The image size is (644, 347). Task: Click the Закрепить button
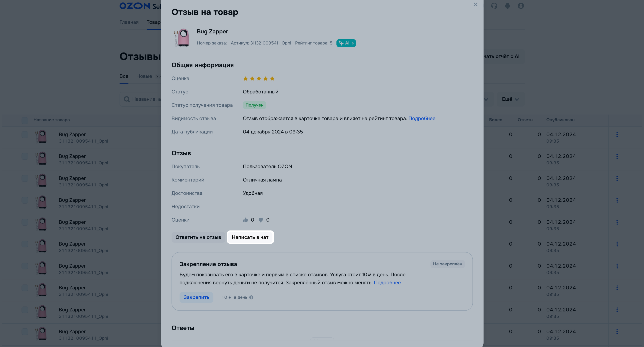196,297
